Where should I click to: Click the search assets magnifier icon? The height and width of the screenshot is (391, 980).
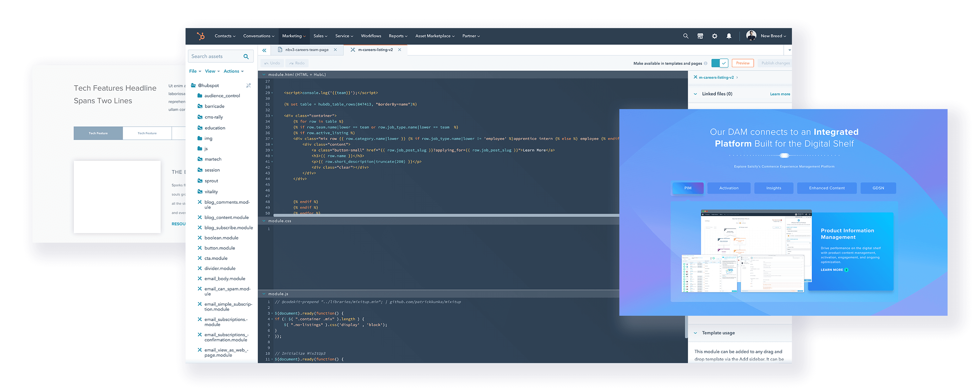click(246, 57)
